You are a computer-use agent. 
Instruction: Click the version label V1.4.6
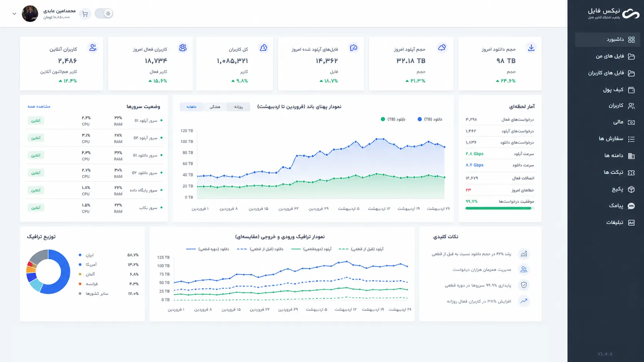(x=605, y=354)
